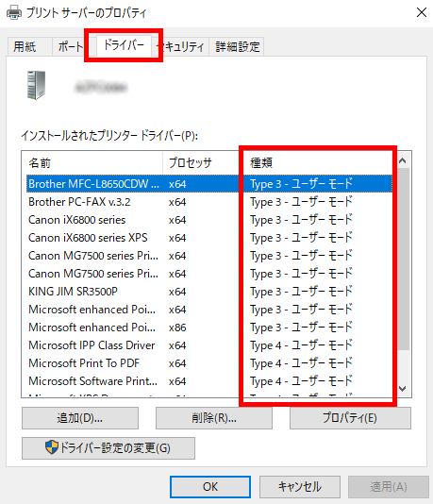Close the print server properties dialog

pyautogui.click(x=421, y=12)
